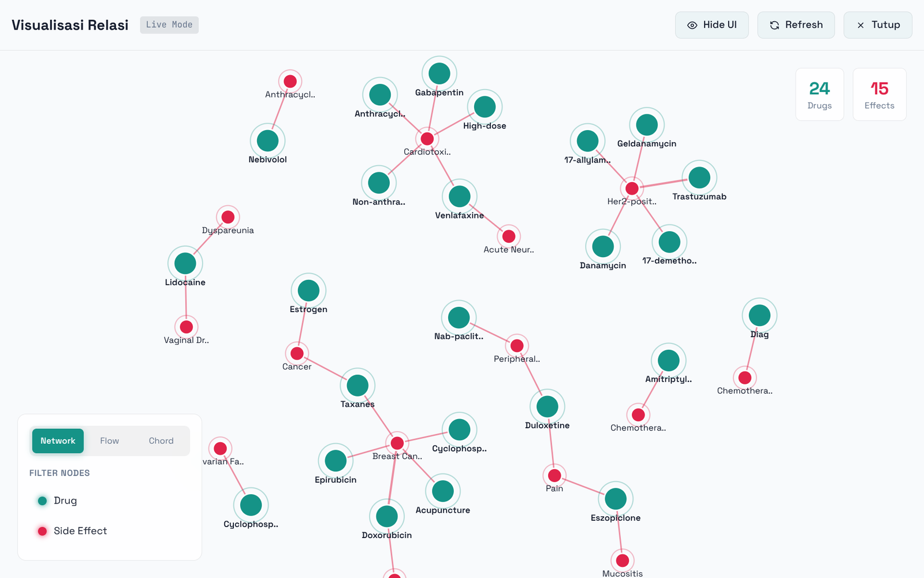This screenshot has height=578, width=924.
Task: Select the Dyspareunia side effect node
Action: click(228, 217)
